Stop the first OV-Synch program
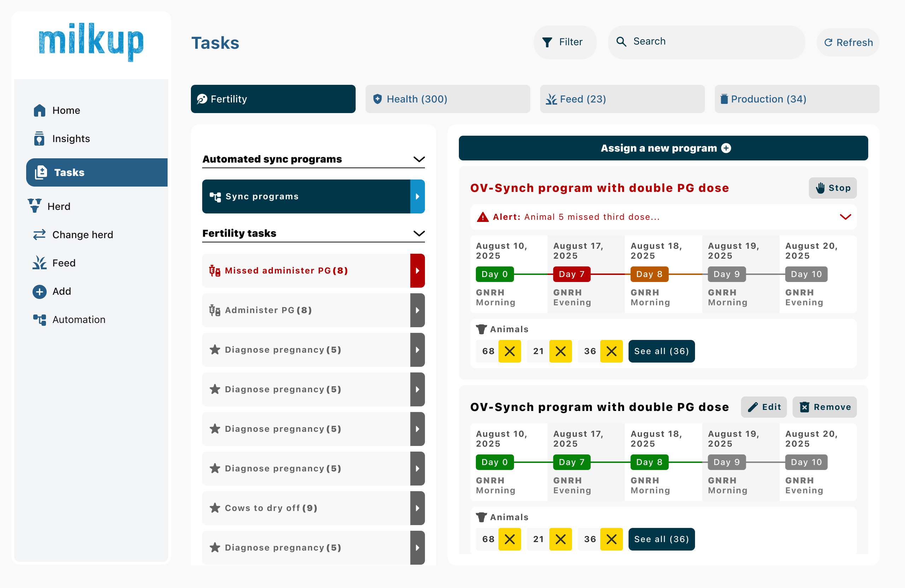905x588 pixels. 833,188
